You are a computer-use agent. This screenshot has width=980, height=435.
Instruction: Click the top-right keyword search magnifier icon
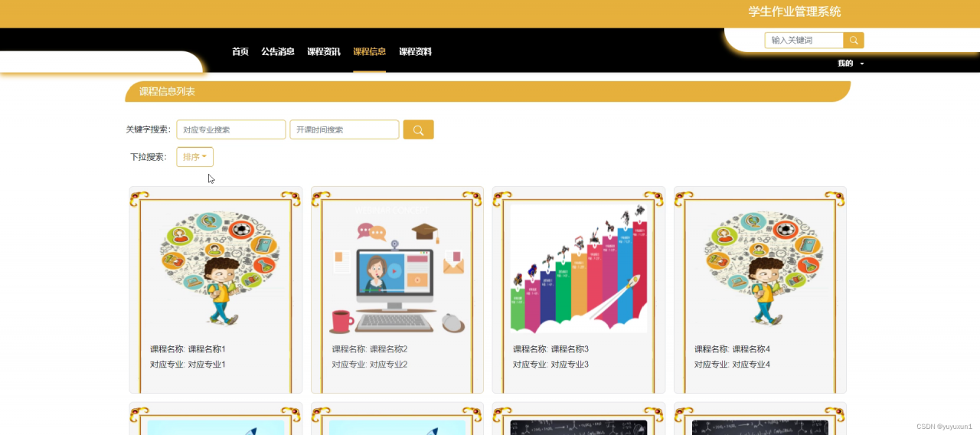coord(854,41)
